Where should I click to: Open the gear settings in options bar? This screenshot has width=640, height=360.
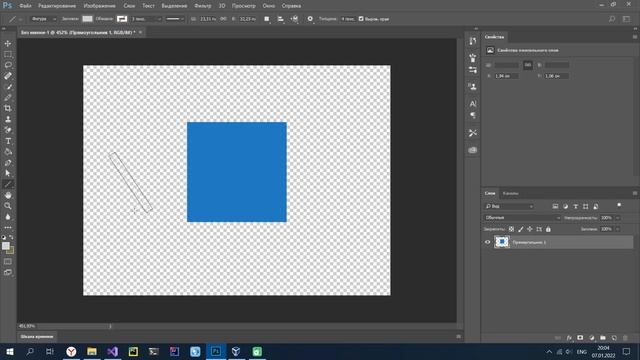pos(310,19)
